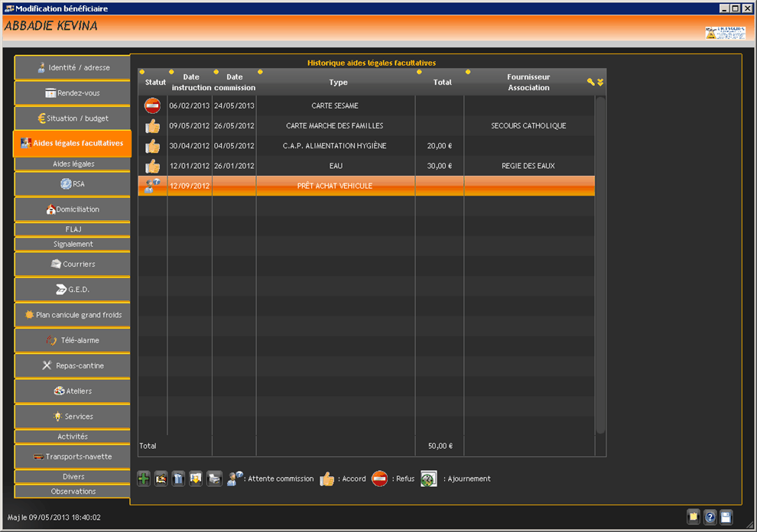Click the green plus add-aid icon
The image size is (757, 532).
(144, 479)
